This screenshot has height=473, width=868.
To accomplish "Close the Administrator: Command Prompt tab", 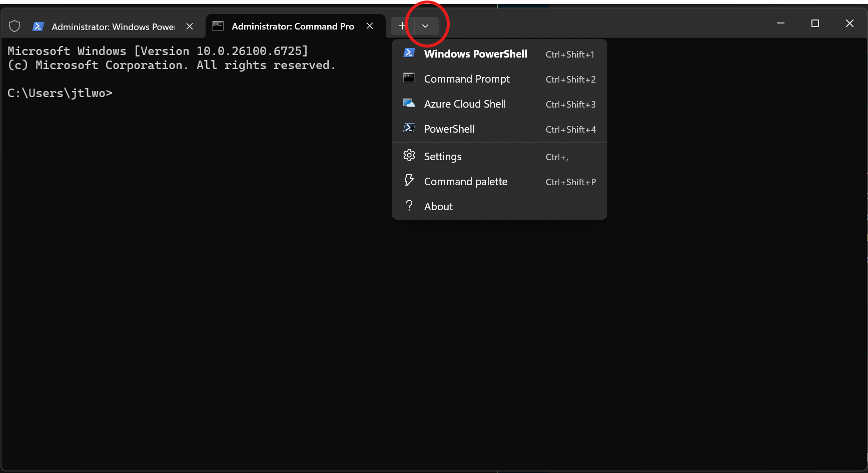I will point(370,26).
